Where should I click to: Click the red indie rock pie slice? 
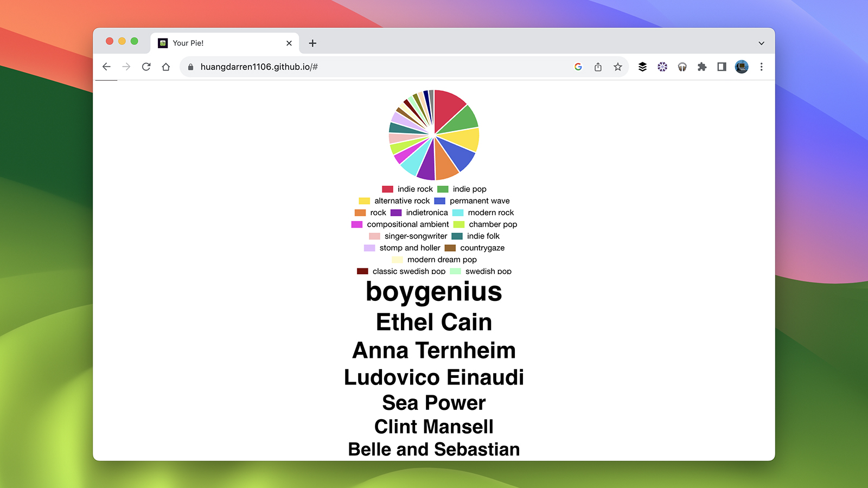[x=448, y=107]
